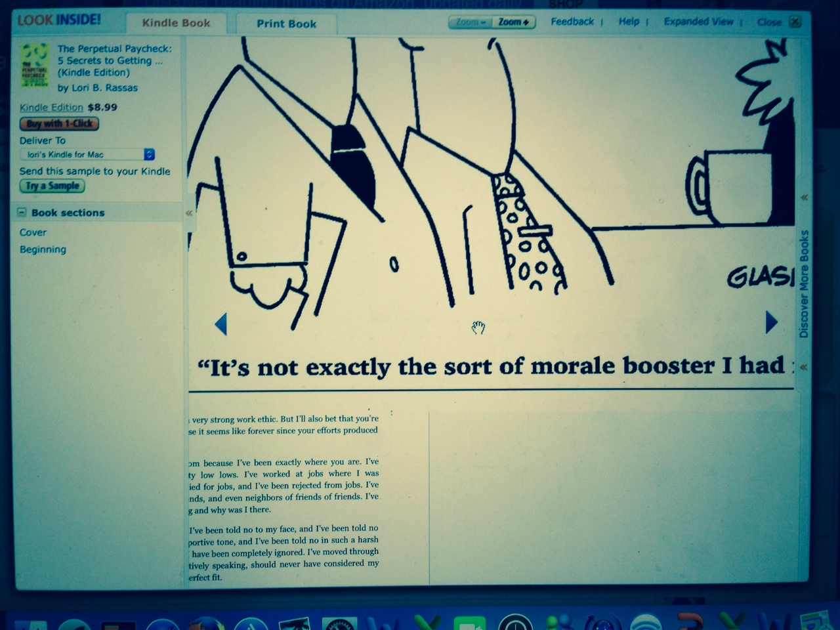The width and height of the screenshot is (840, 630).
Task: Click the book cover thumbnail
Action: tap(34, 64)
